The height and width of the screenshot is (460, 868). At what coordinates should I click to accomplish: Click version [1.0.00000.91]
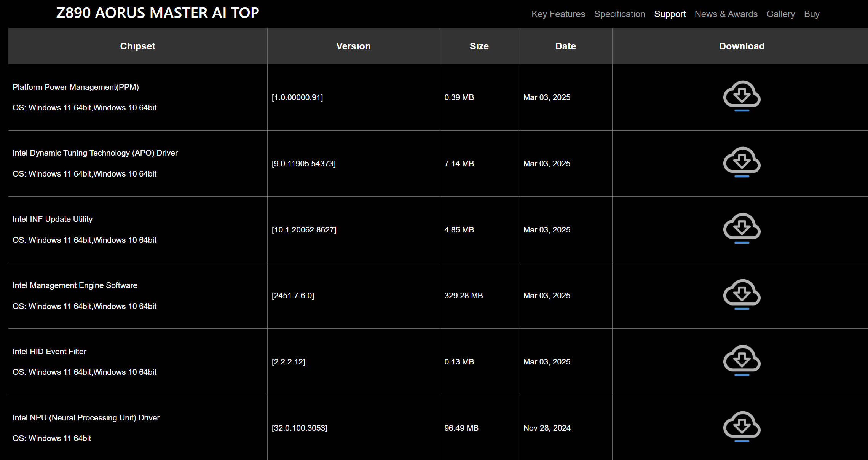297,97
